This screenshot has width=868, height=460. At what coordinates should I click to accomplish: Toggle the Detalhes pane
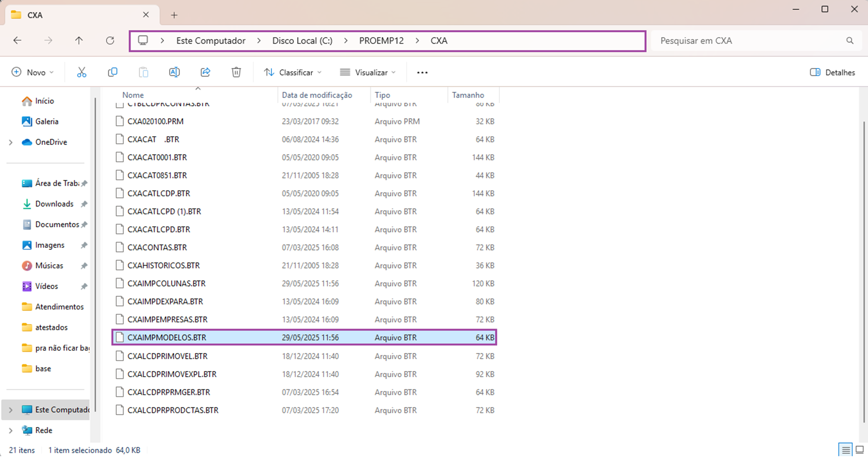click(x=833, y=72)
